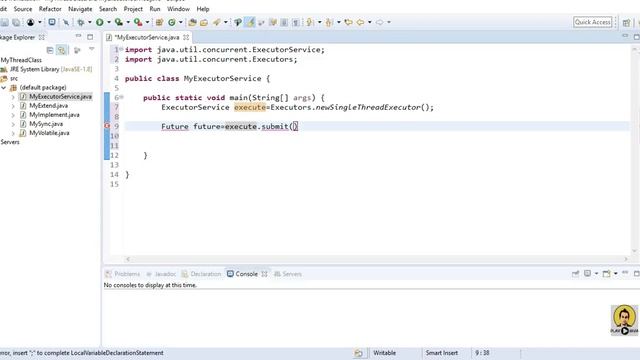Switch to the Declaration tab
Screen dimensions: 640x360
click(201, 274)
